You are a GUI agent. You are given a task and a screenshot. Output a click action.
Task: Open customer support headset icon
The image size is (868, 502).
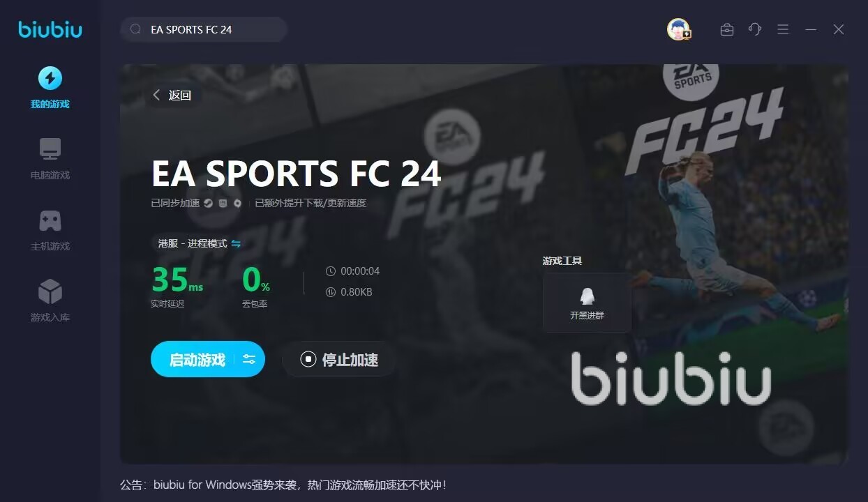[755, 29]
